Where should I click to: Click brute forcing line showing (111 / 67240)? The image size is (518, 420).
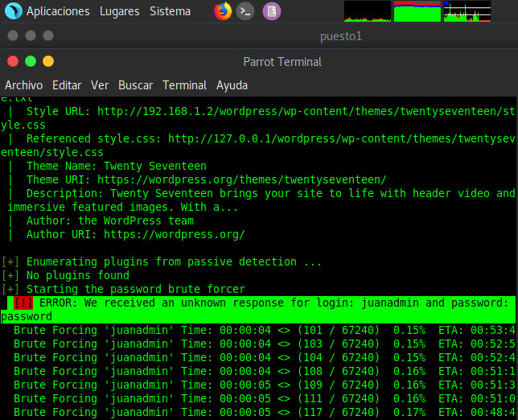tap(265, 398)
